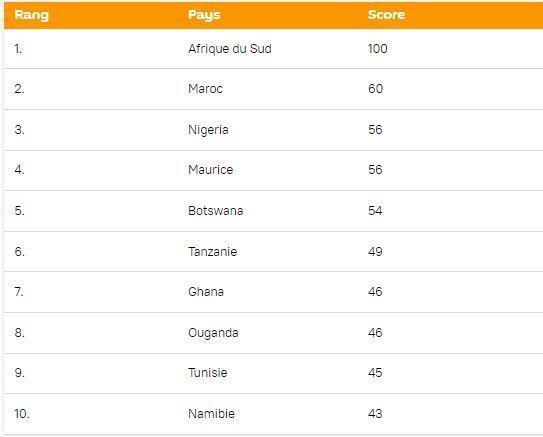Image resolution: width=543 pixels, height=437 pixels.
Task: Click the Score column header
Action: pos(386,15)
